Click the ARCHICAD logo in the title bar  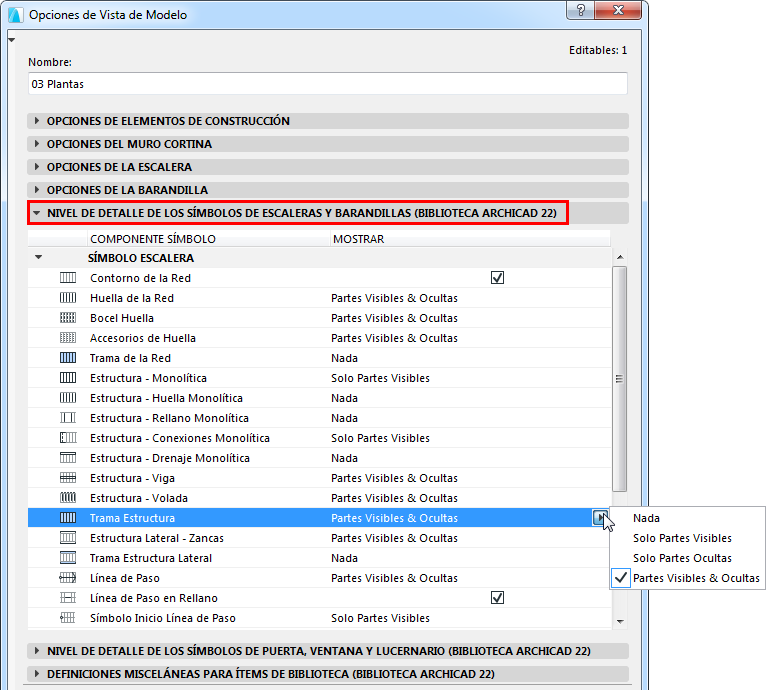pyautogui.click(x=16, y=15)
